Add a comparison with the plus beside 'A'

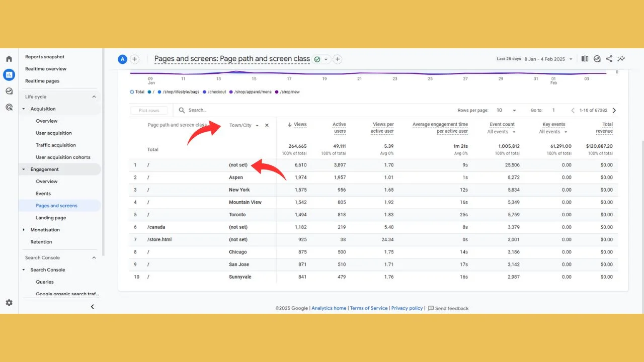coord(135,59)
